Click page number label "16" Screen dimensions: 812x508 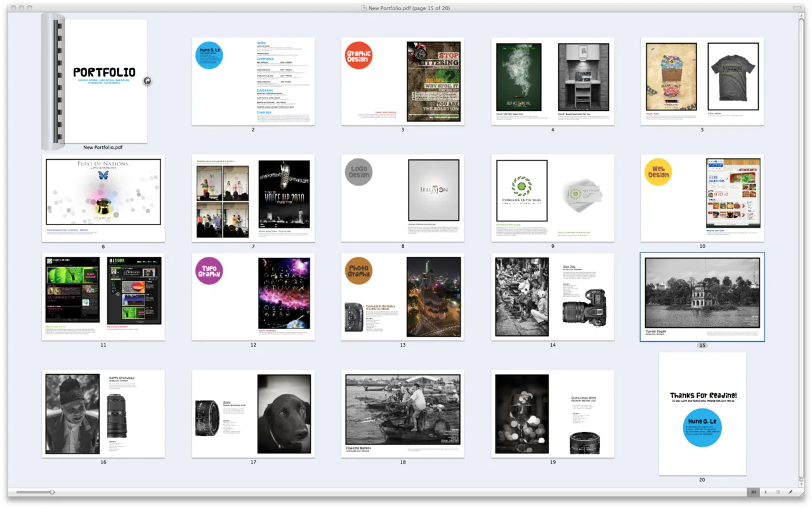click(x=103, y=462)
